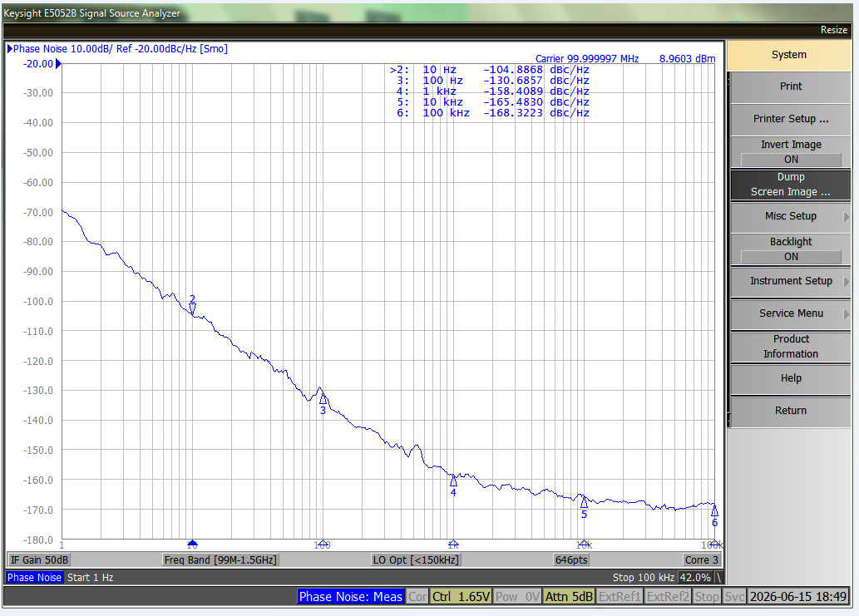Image resolution: width=859 pixels, height=616 pixels.
Task: Click the Resize button at top right
Action: point(834,30)
